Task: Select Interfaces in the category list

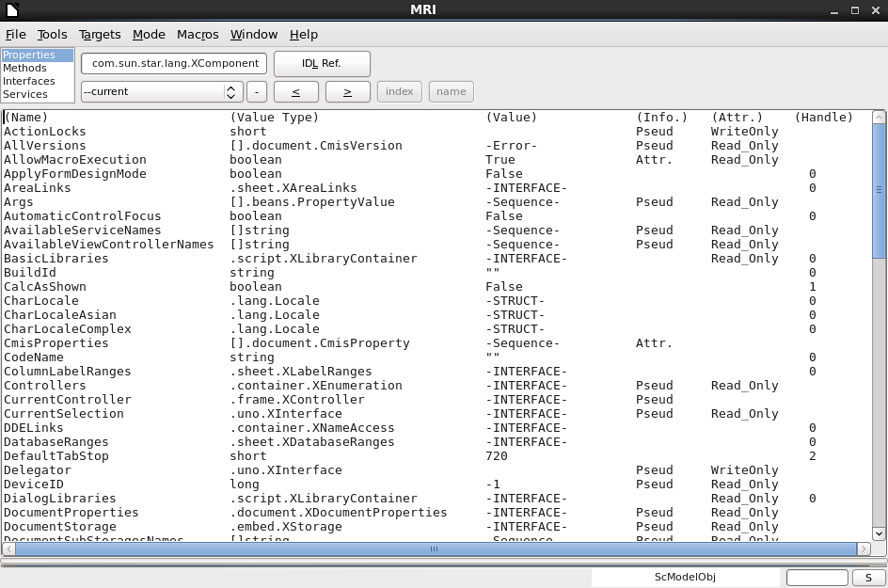Action: pyautogui.click(x=38, y=81)
